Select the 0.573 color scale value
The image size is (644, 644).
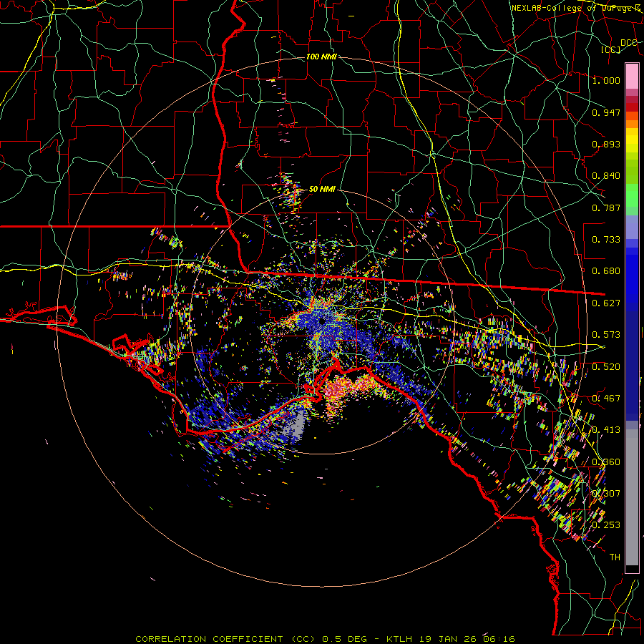pos(606,335)
